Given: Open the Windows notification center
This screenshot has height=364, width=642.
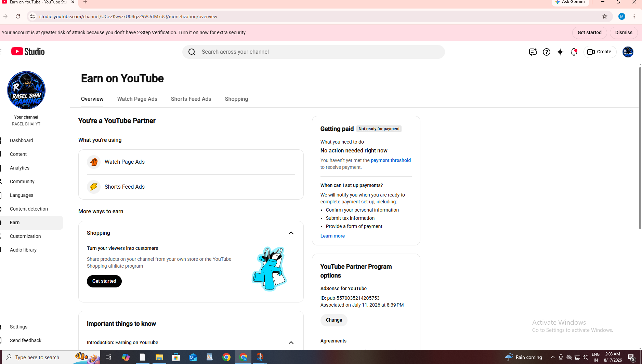Looking at the screenshot, I should click(631, 358).
